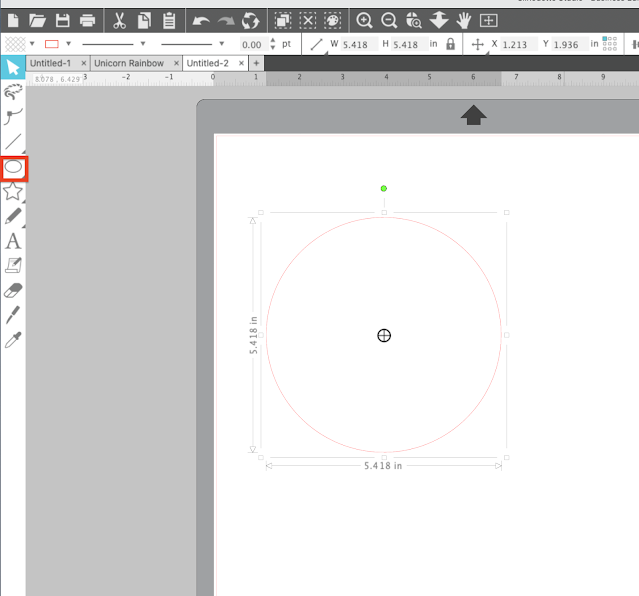Toggle the aspect ratio lock
Image resolution: width=639 pixels, height=596 pixels.
pos(450,44)
